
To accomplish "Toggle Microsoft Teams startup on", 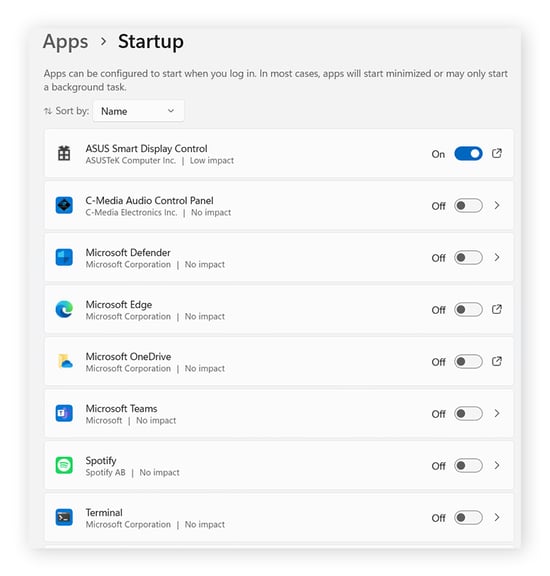I will point(468,414).
